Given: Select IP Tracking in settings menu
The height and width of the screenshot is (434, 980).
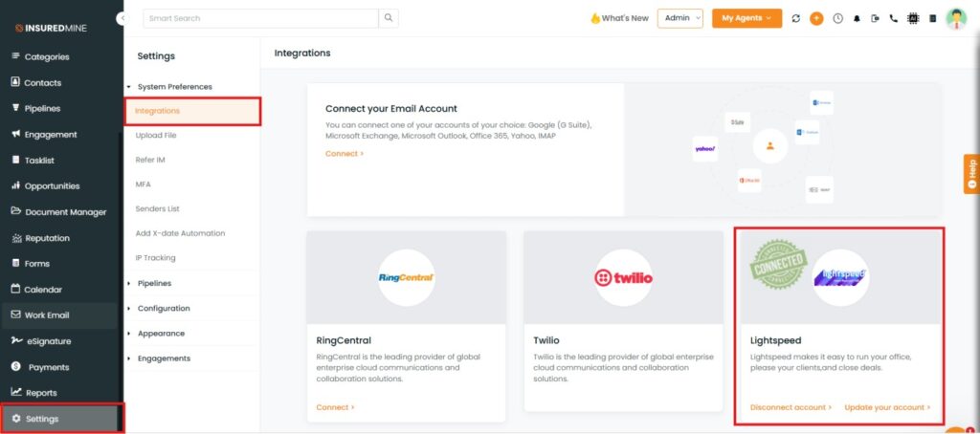Looking at the screenshot, I should pos(156,258).
